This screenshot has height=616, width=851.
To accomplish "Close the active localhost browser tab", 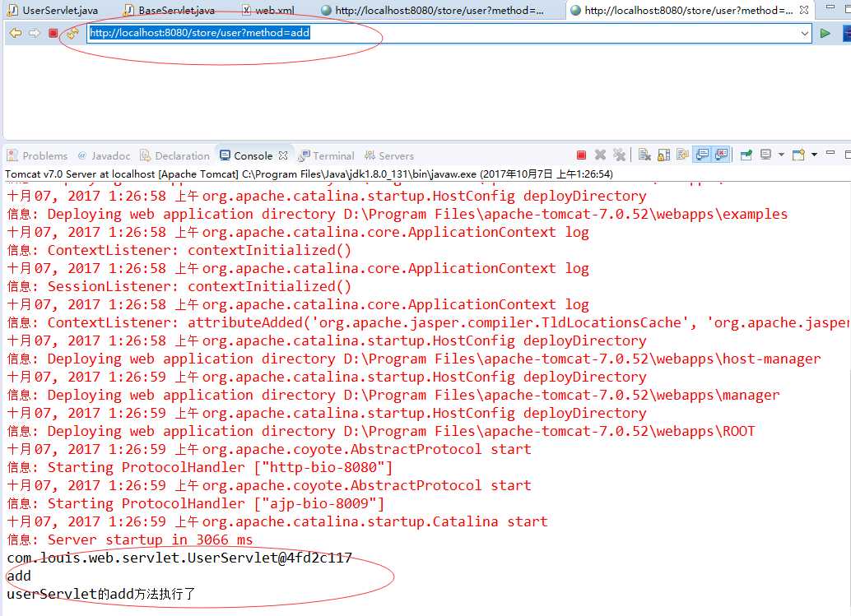I will pyautogui.click(x=804, y=10).
